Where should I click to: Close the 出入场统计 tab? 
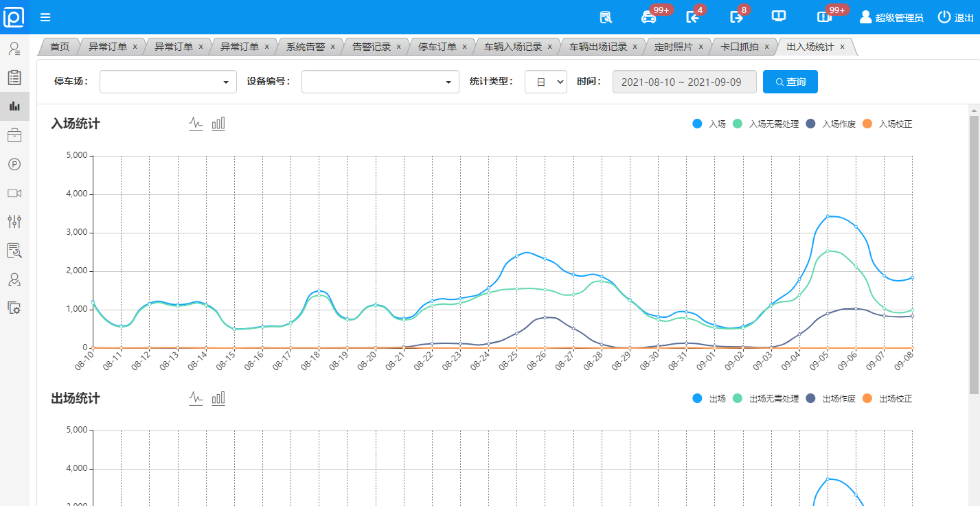click(843, 47)
